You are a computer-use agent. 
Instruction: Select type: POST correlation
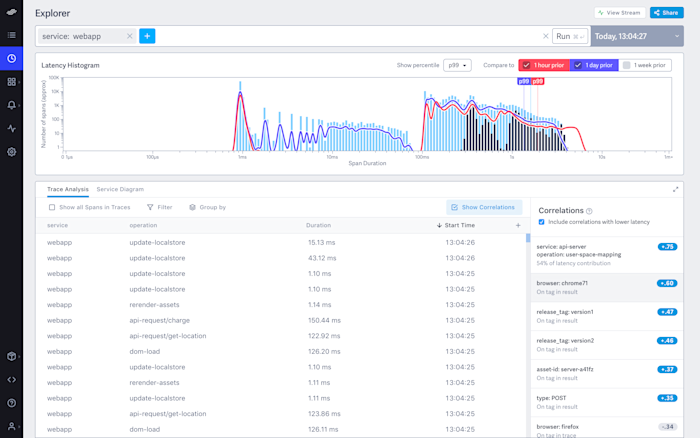coord(607,402)
